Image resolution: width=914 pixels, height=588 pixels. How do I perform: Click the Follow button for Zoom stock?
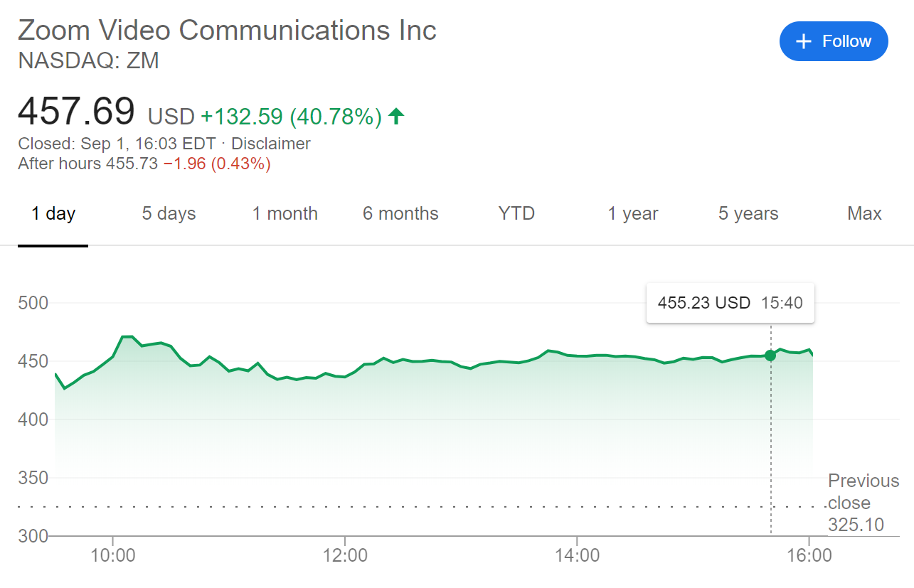click(x=834, y=41)
